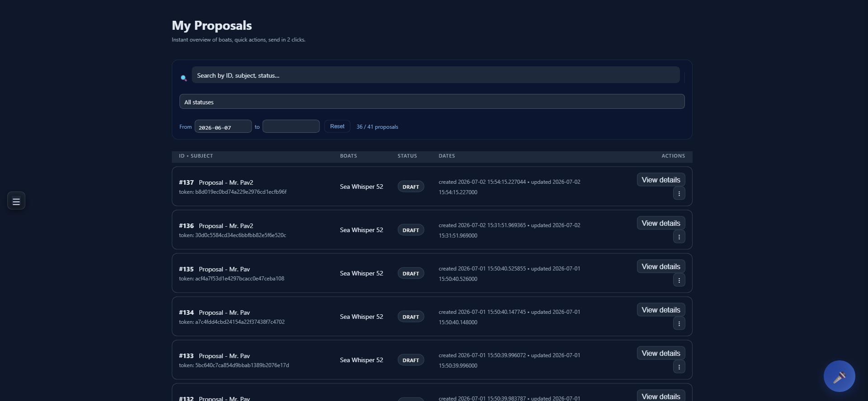
Task: Click the DRAFT status badge on #135
Action: pyautogui.click(x=410, y=273)
